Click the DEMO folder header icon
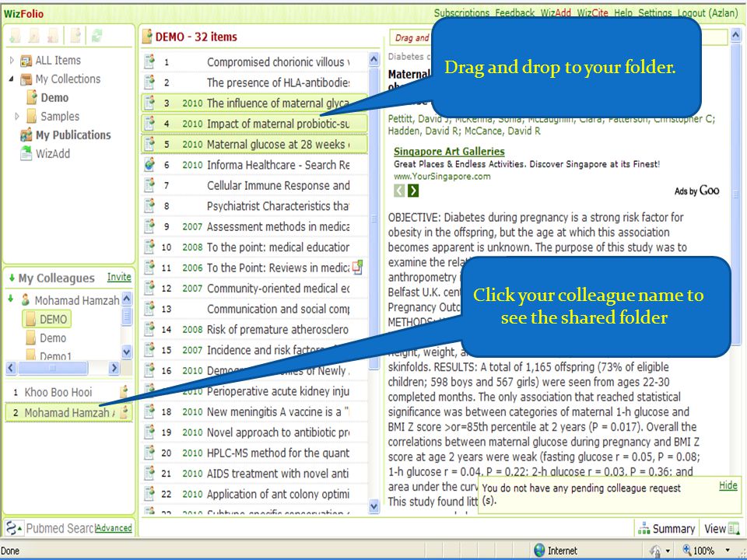Viewport: 747px width, 560px height. tap(147, 37)
